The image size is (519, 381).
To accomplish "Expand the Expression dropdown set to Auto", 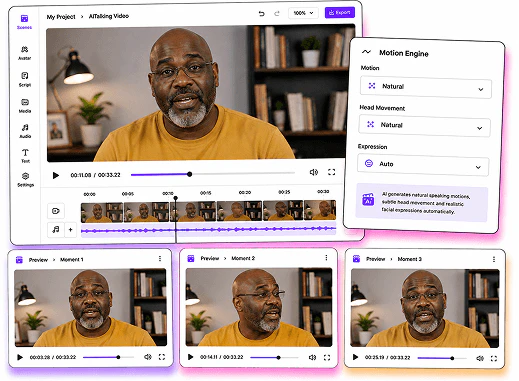I will pyautogui.click(x=423, y=165).
